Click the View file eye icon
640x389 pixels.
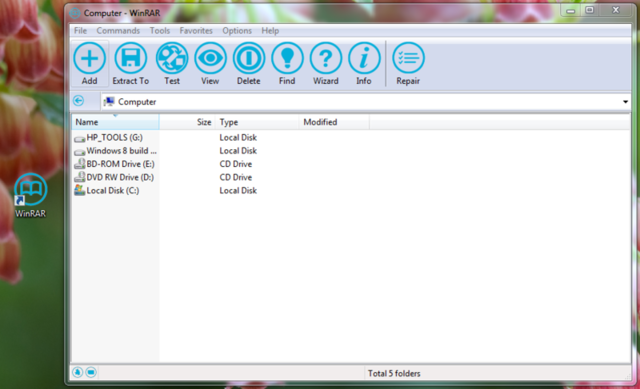tap(210, 58)
